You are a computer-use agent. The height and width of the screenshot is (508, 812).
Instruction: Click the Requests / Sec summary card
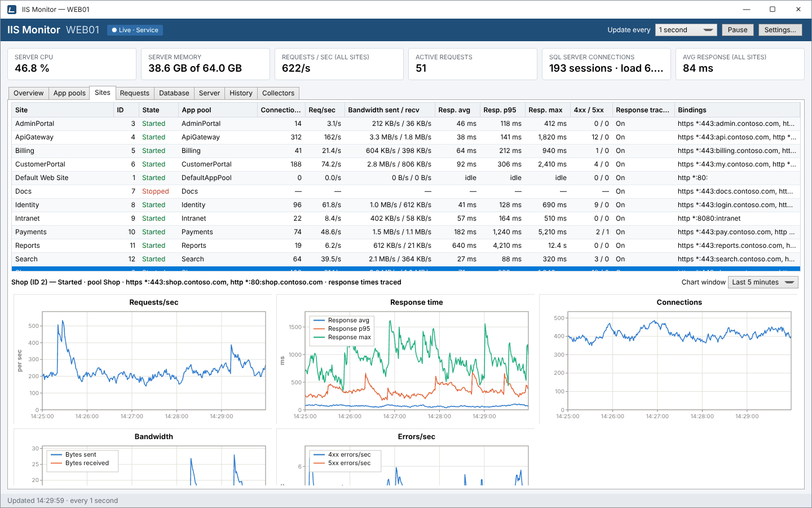(x=339, y=64)
